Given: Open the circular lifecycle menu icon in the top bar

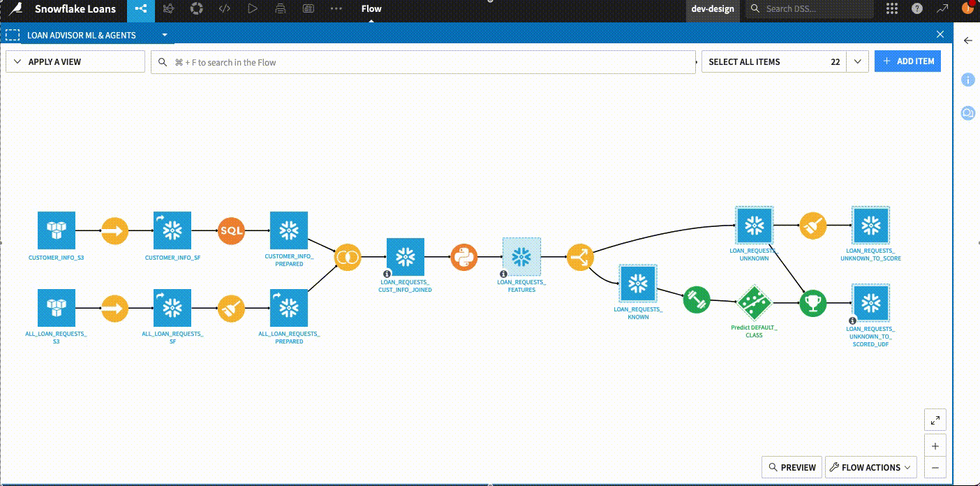Looking at the screenshot, I should coord(196,9).
